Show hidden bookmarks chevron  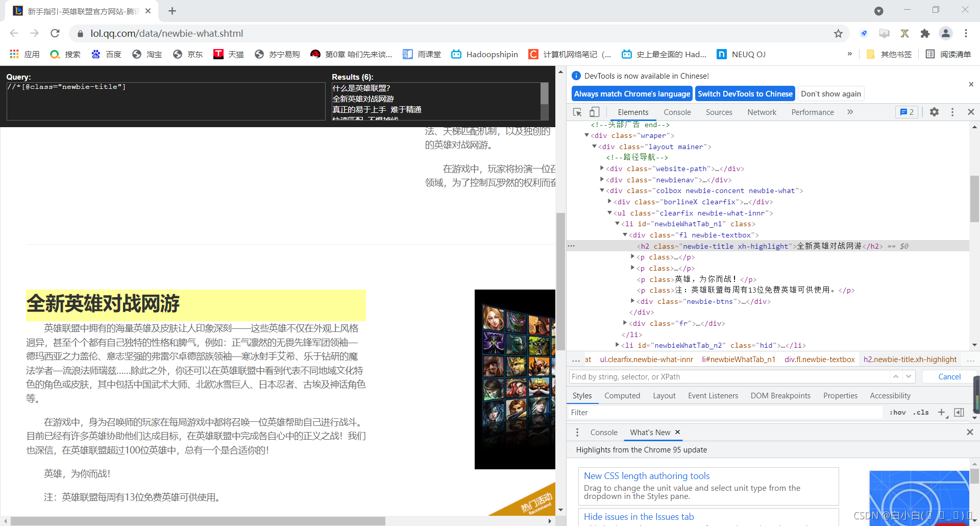tap(849, 54)
